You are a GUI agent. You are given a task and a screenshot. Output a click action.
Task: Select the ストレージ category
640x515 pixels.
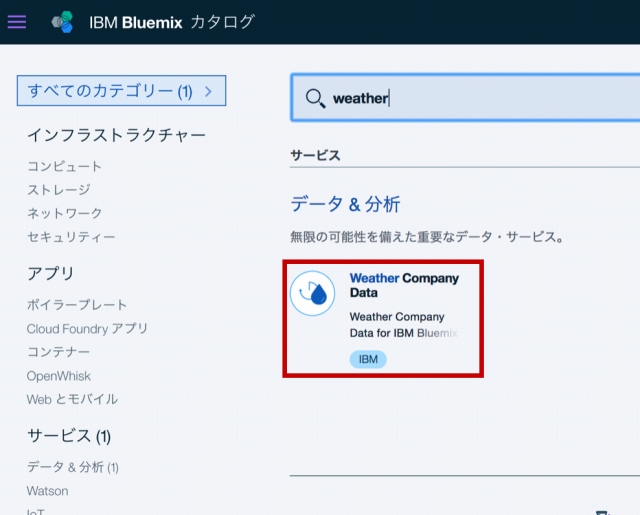59,190
